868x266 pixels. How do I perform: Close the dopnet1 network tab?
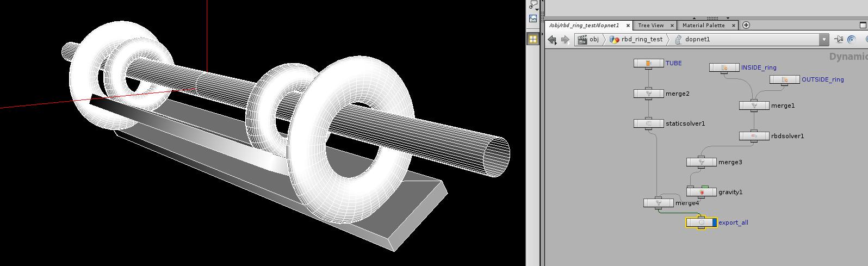click(628, 26)
